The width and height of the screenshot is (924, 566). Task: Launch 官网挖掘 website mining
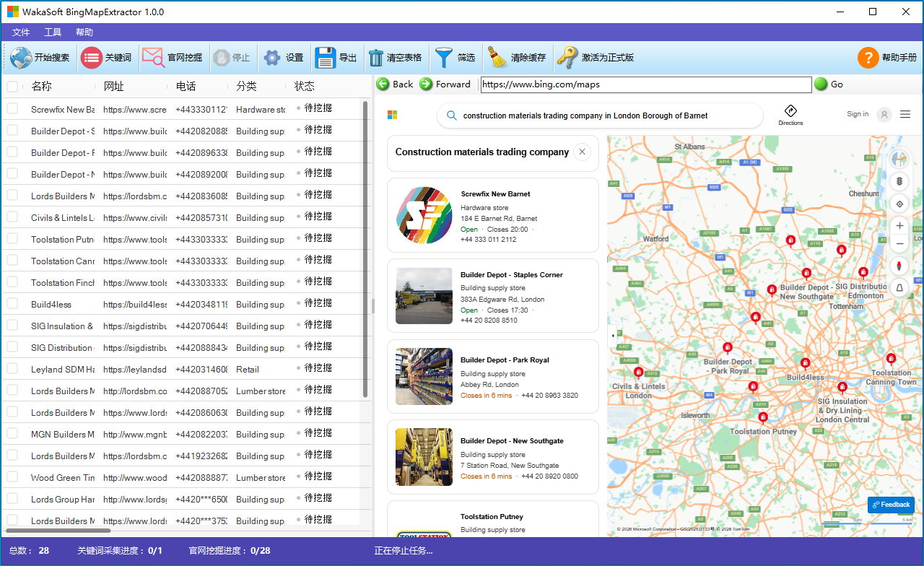pyautogui.click(x=172, y=58)
